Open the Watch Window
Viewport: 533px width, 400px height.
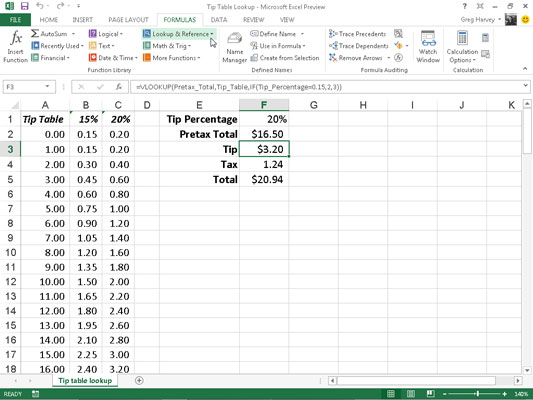point(428,47)
